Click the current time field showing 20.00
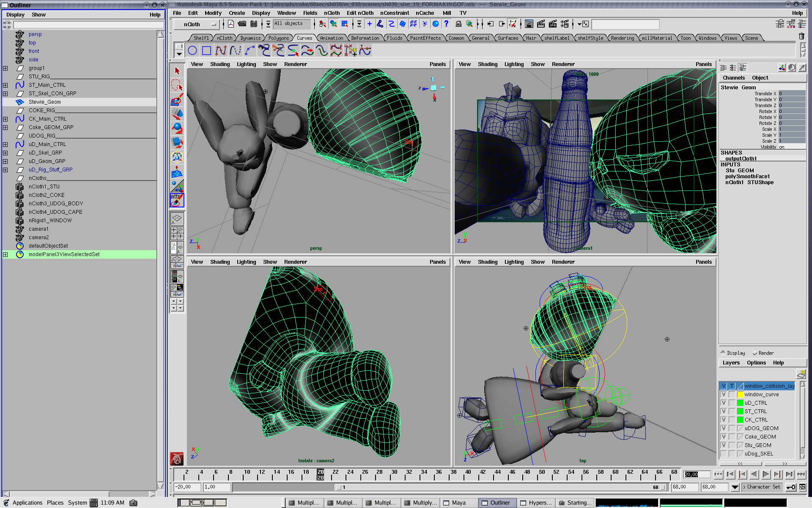Image resolution: width=812 pixels, height=508 pixels. pos(696,475)
